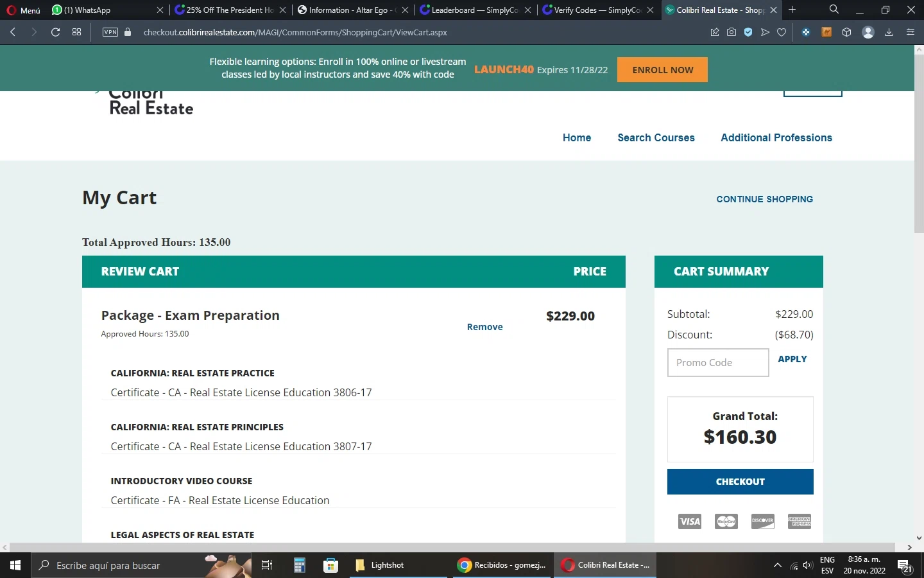Viewport: 924px width, 578px height.
Task: Click the vertical page scrollbar
Action: 919,143
